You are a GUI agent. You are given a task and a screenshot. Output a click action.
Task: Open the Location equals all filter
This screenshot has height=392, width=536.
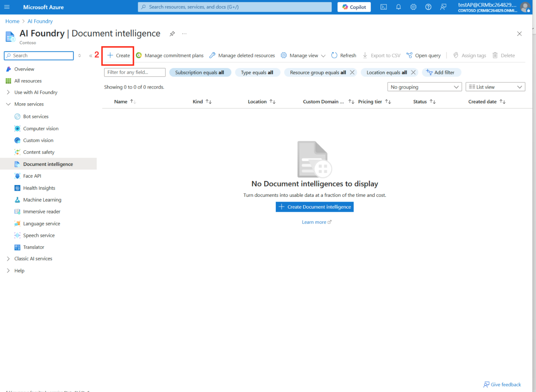click(387, 73)
